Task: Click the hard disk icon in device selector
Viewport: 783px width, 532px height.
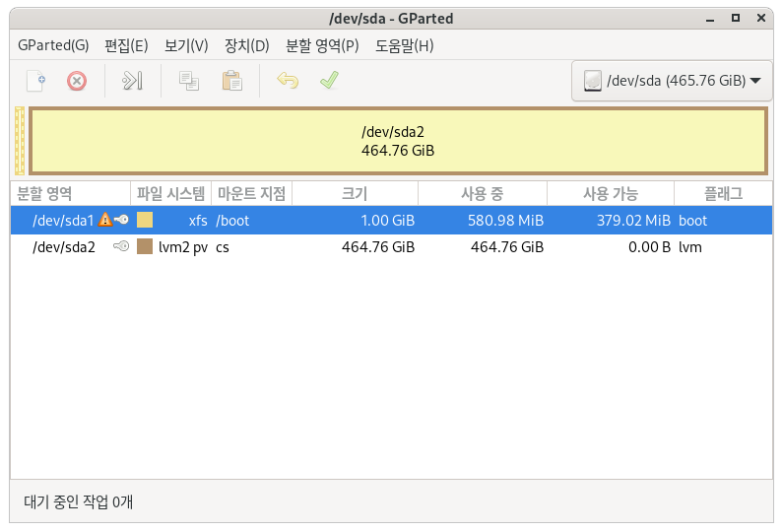Action: [x=593, y=81]
